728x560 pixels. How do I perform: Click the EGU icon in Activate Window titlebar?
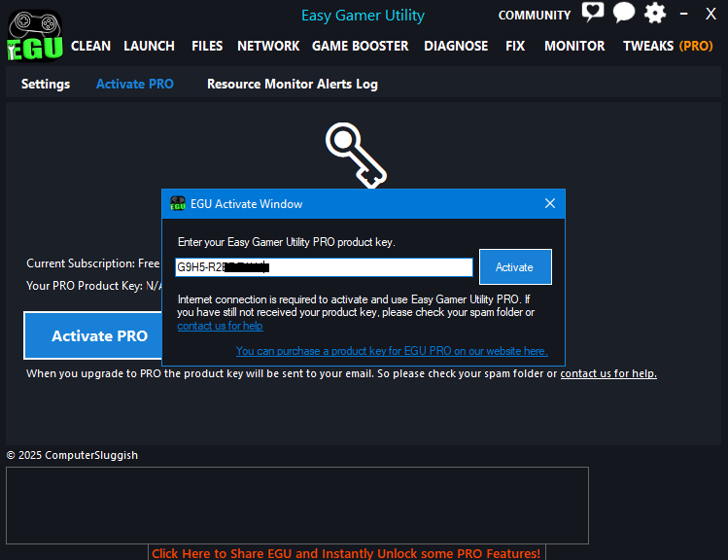177,203
